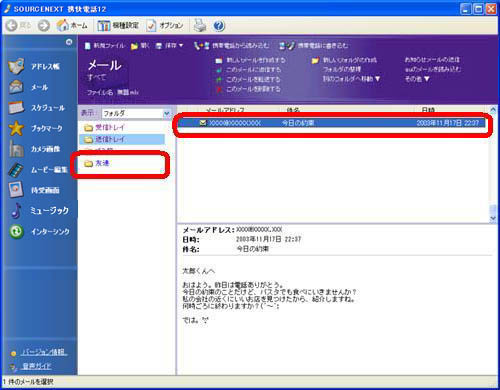The width and height of the screenshot is (500, 390).
Task: Click the printer icon in toolbar
Action: (200, 25)
